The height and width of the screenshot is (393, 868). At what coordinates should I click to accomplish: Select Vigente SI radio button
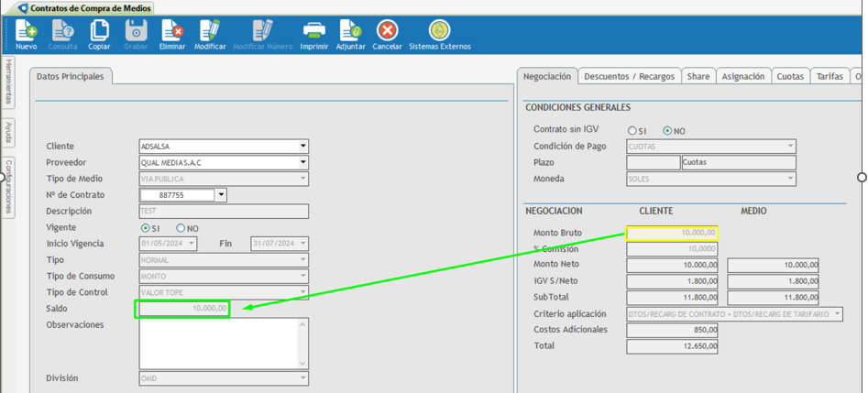146,228
